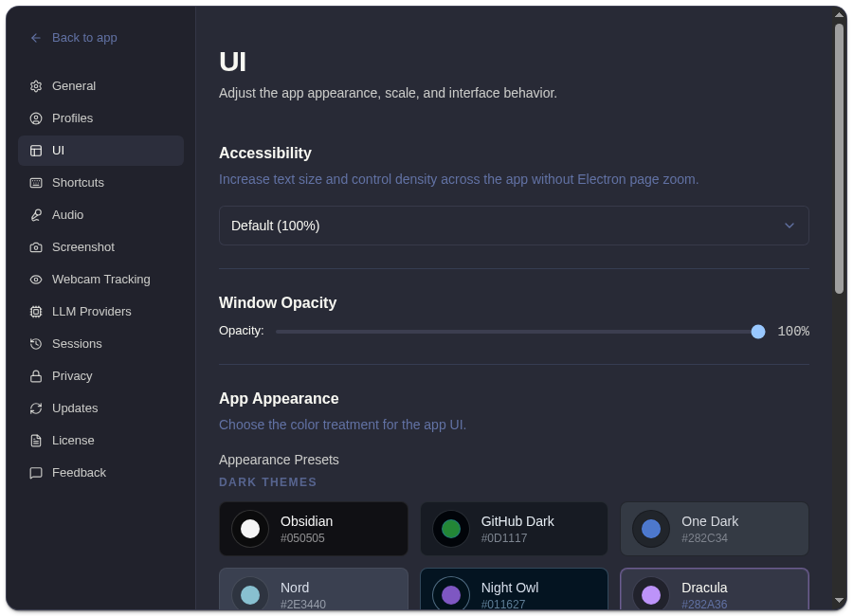Viewport: 853px width, 616px height.
Task: Click Obsidian's white color circle
Action: 250,529
